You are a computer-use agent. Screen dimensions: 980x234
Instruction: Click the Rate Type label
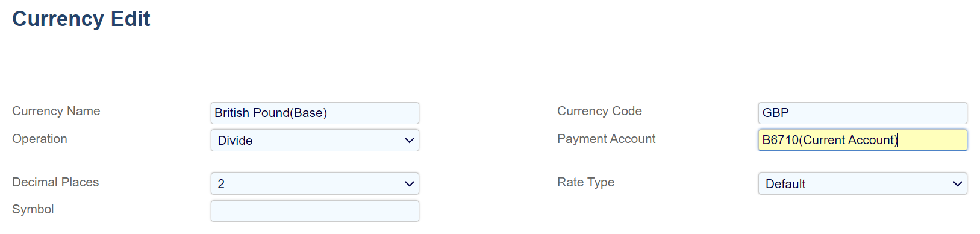[585, 182]
